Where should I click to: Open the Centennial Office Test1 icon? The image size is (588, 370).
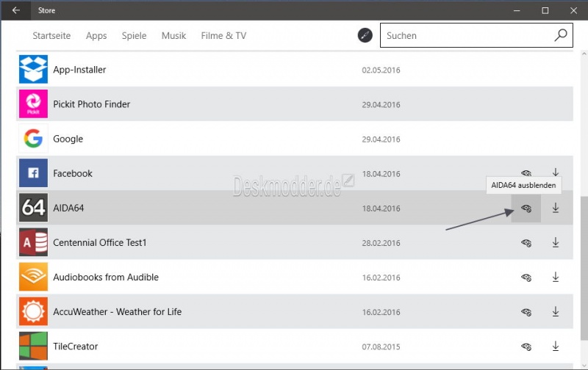(33, 242)
